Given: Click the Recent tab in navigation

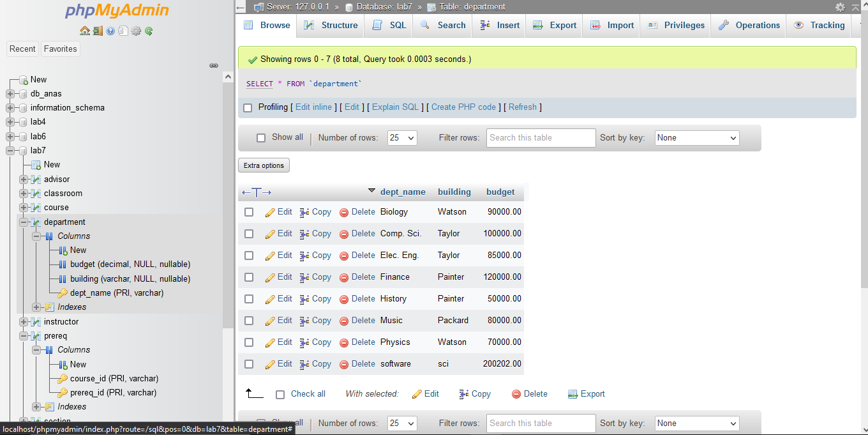Looking at the screenshot, I should point(22,49).
